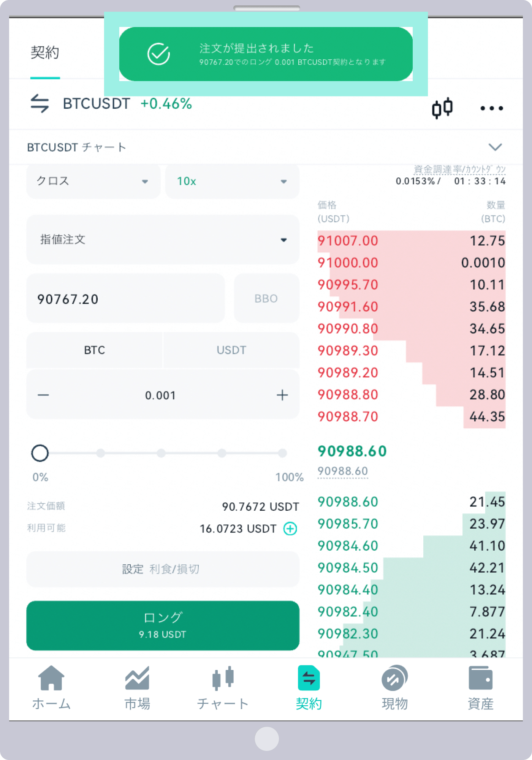Tap the bold last price 90988.60
This screenshot has width=532, height=760.
[352, 451]
